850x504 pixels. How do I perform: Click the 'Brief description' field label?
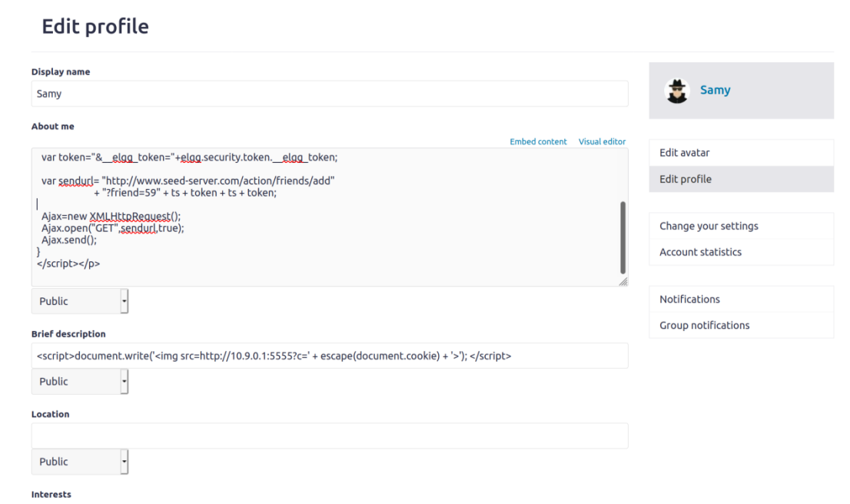(x=68, y=334)
